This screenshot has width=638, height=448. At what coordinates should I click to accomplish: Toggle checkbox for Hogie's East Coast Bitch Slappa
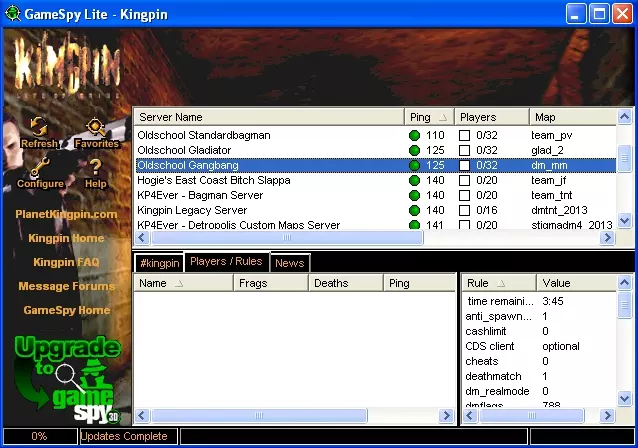point(464,180)
